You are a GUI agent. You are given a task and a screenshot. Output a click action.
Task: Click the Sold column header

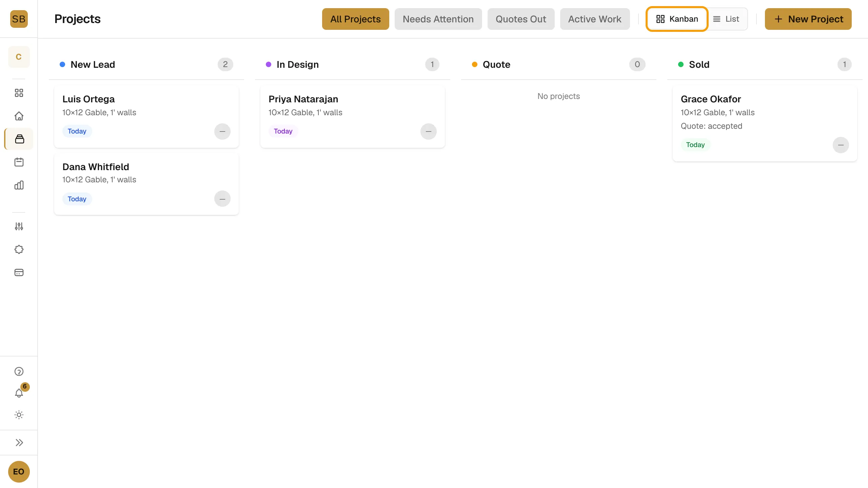click(x=765, y=64)
